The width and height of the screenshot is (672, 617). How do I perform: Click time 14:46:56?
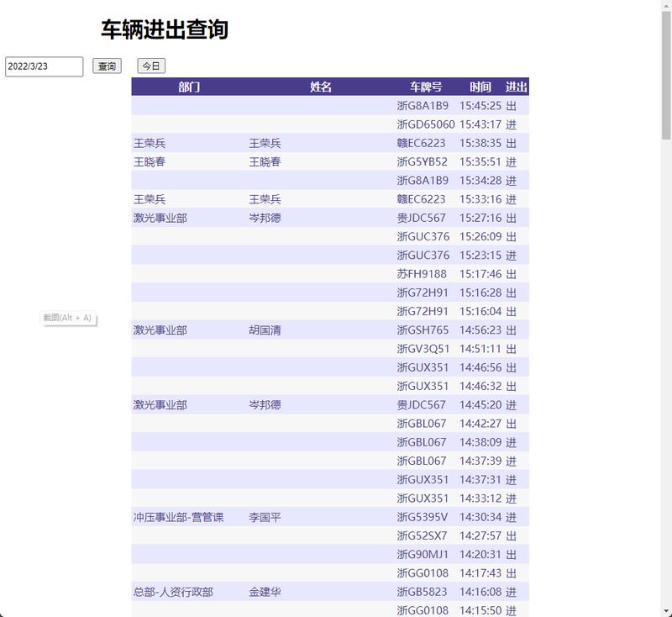click(x=480, y=367)
